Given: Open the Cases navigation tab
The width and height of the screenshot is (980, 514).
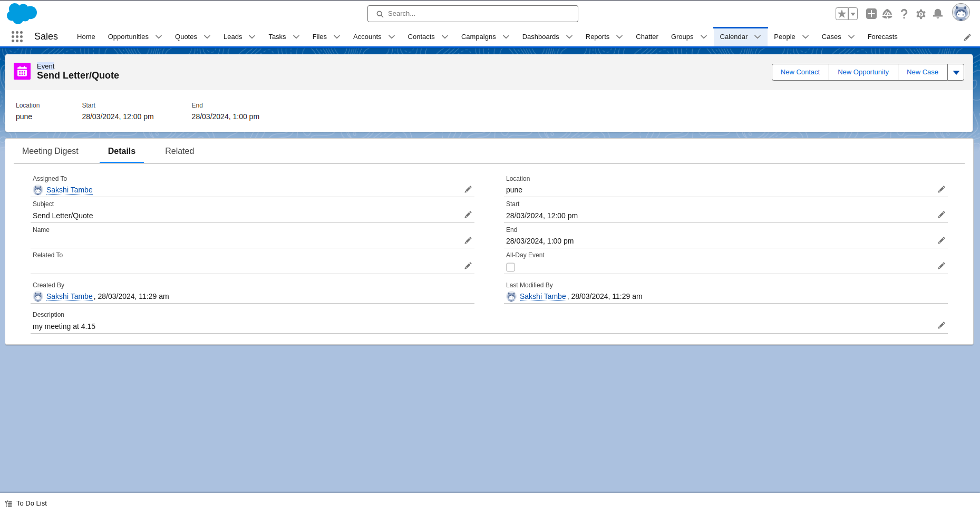Looking at the screenshot, I should coord(831,37).
